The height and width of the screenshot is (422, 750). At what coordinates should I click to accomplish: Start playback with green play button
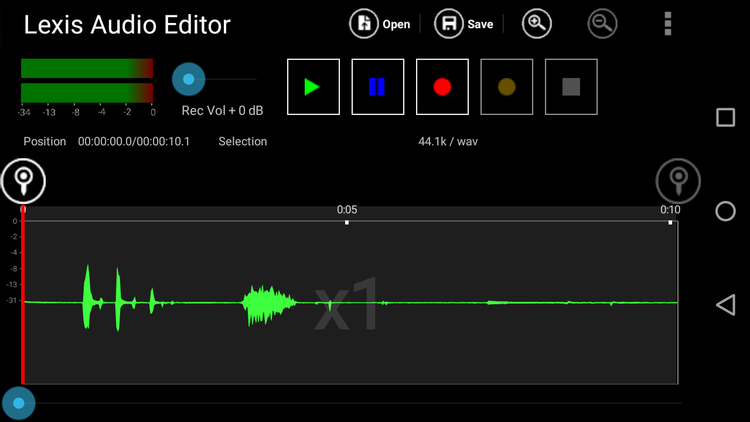pos(313,87)
